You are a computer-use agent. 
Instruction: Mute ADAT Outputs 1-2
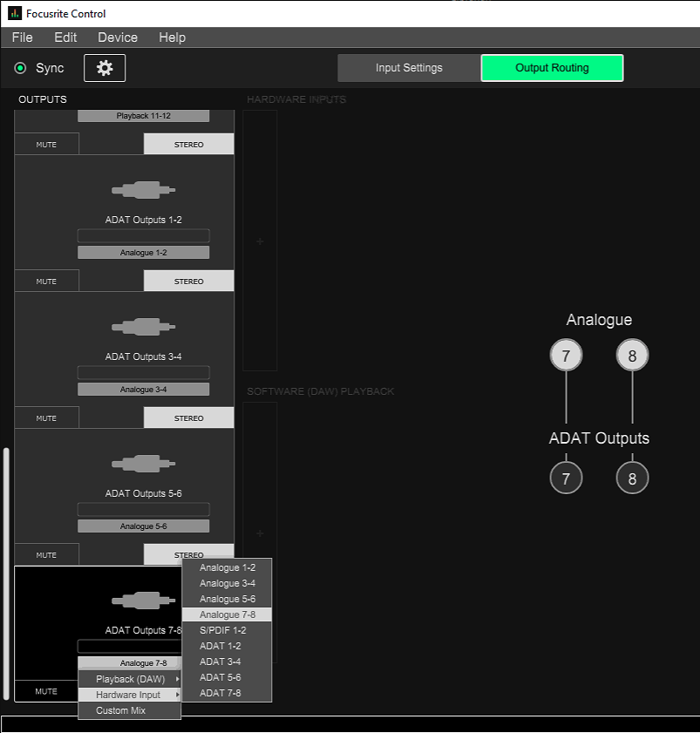pos(47,282)
